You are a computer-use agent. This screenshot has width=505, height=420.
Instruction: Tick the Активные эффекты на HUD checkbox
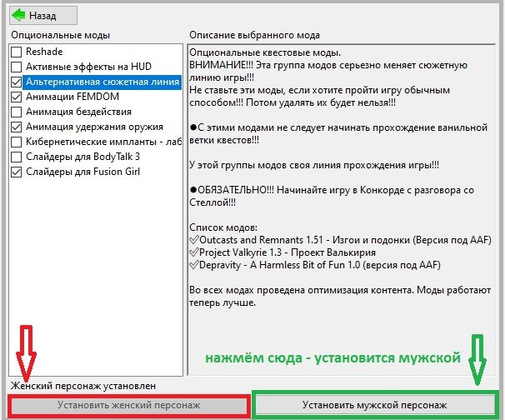click(x=17, y=67)
